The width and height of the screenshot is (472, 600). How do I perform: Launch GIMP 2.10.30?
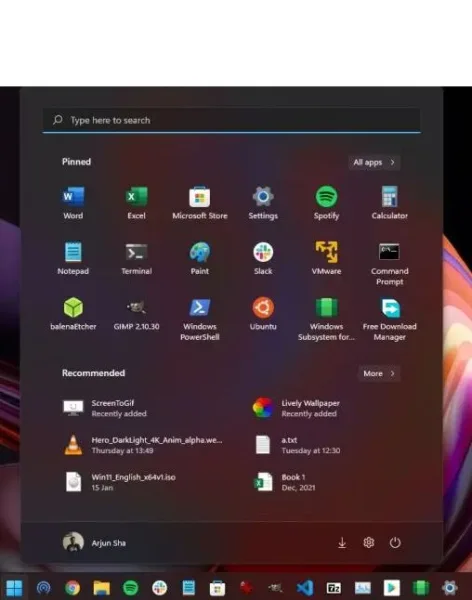tap(136, 314)
